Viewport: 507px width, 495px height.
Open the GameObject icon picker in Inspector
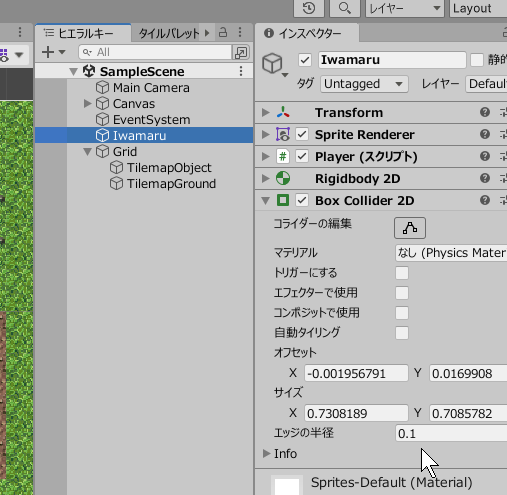click(x=275, y=64)
